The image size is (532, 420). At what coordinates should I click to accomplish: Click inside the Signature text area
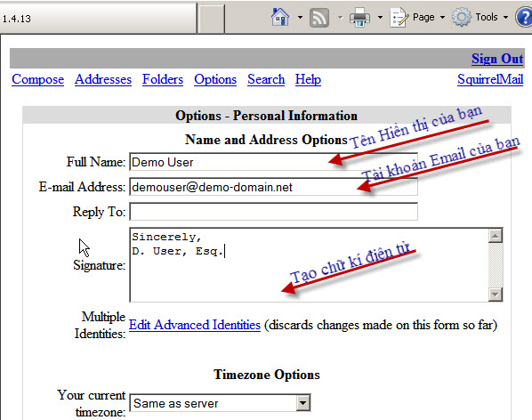click(309, 265)
